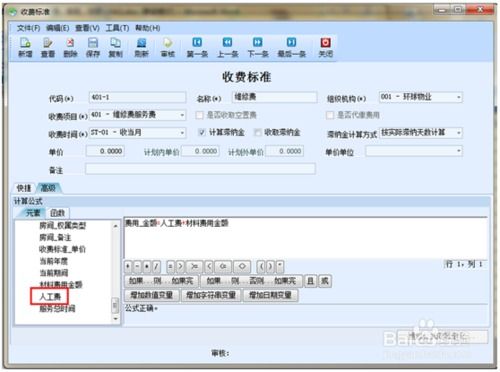
Task: Switch to the 高级 tab
Action: coord(48,188)
